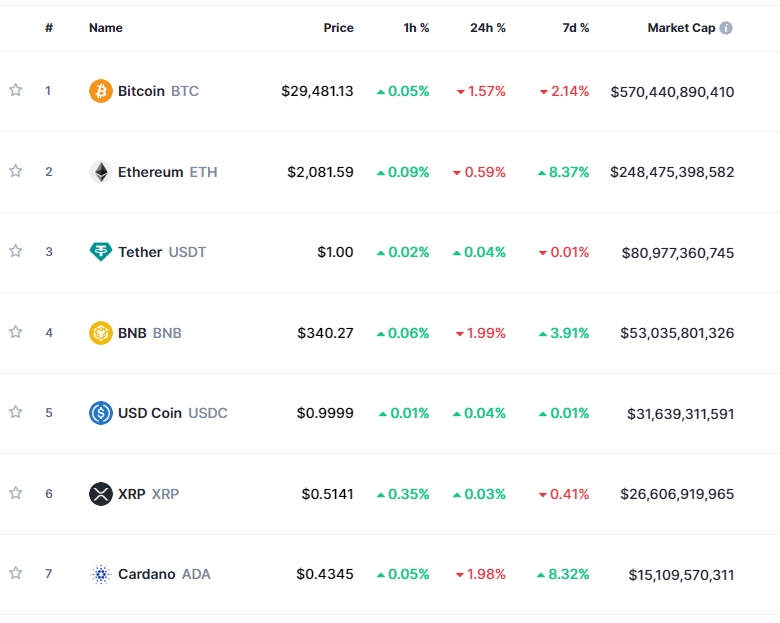
Task: Click the XRP logo icon
Action: point(101,494)
